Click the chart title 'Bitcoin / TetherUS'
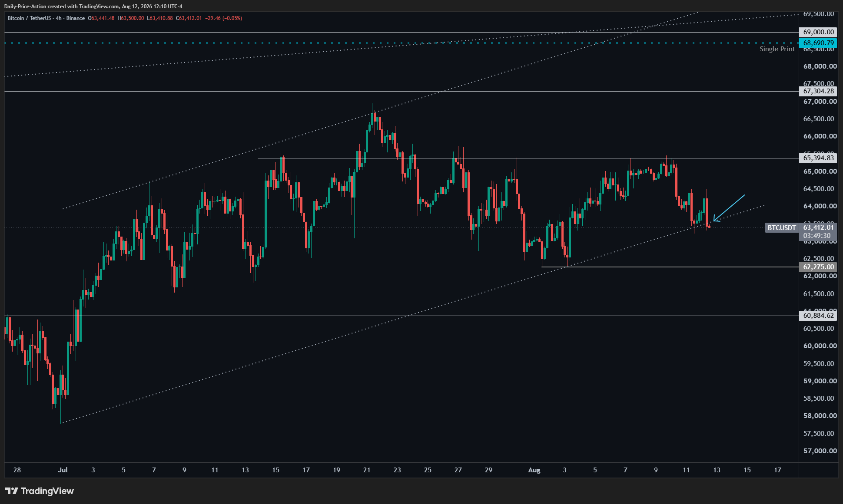Image resolution: width=843 pixels, height=504 pixels. (29, 18)
